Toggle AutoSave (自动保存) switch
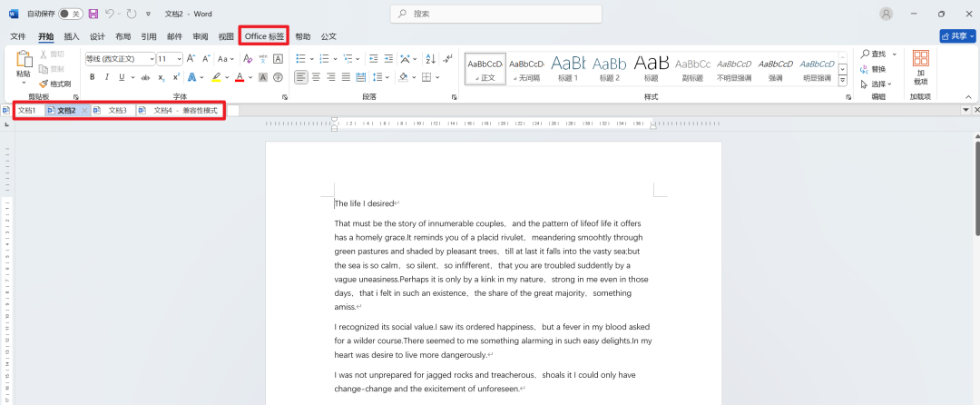 [71, 14]
